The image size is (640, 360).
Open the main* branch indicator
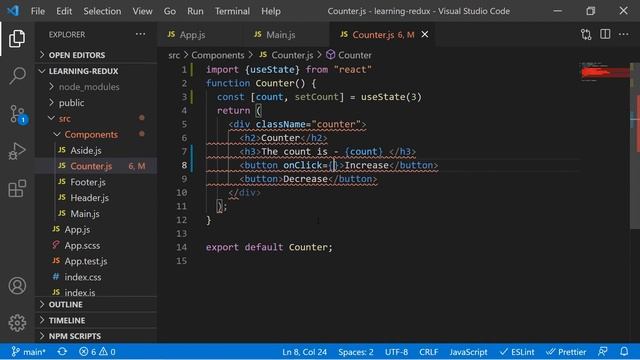pos(29,351)
